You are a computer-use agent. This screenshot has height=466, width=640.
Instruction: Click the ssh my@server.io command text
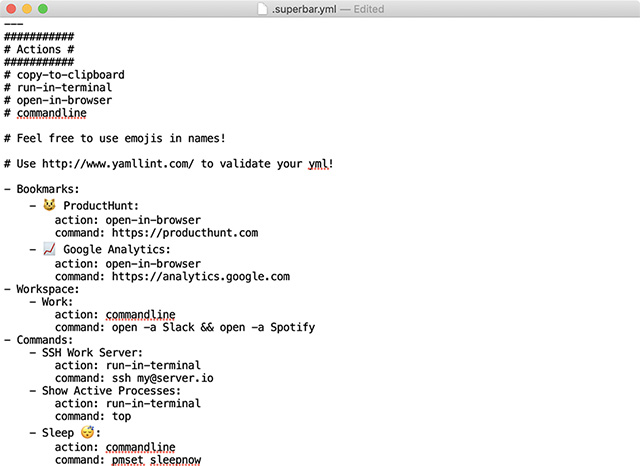pyautogui.click(x=162, y=378)
